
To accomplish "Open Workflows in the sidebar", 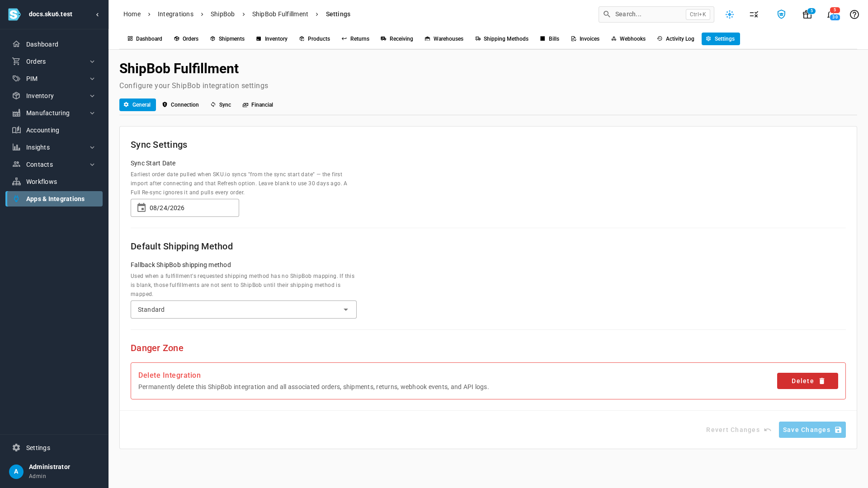I will [x=54, y=182].
